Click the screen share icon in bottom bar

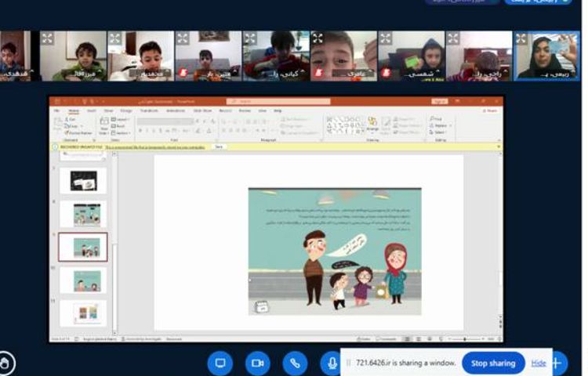220,363
